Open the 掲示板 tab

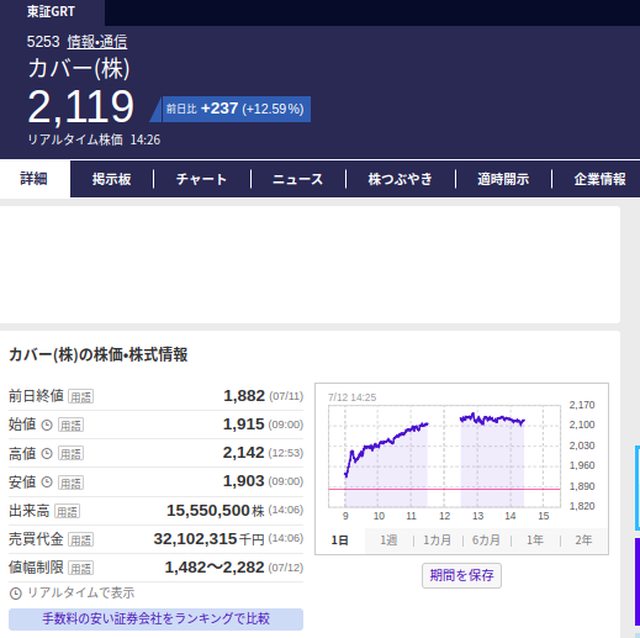click(x=111, y=179)
